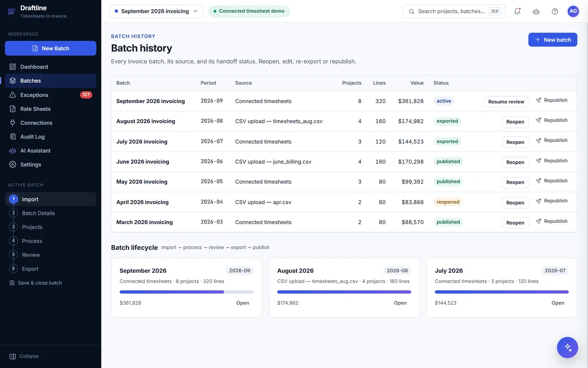Click the red 127 exceptions badge
This screenshot has width=588, height=368.
86,95
